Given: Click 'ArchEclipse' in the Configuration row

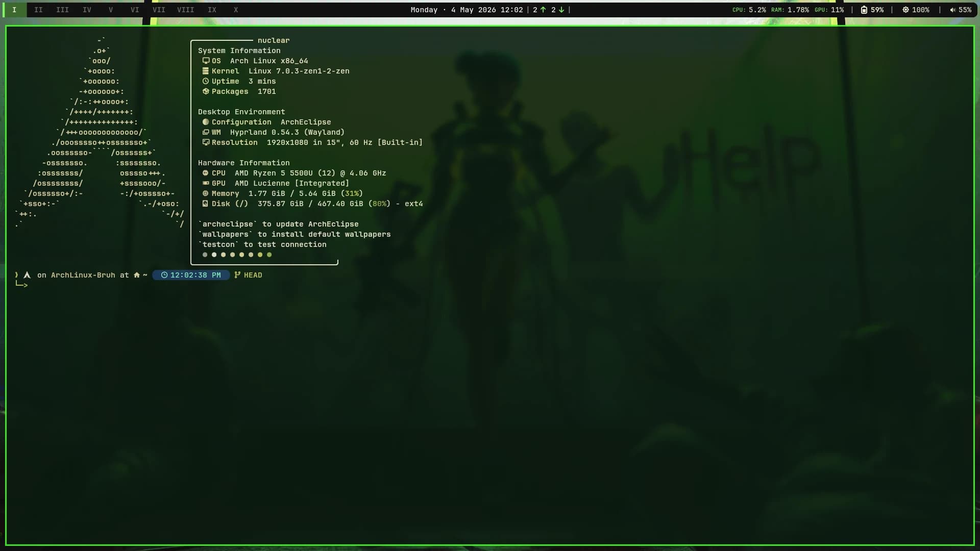Looking at the screenshot, I should (306, 122).
